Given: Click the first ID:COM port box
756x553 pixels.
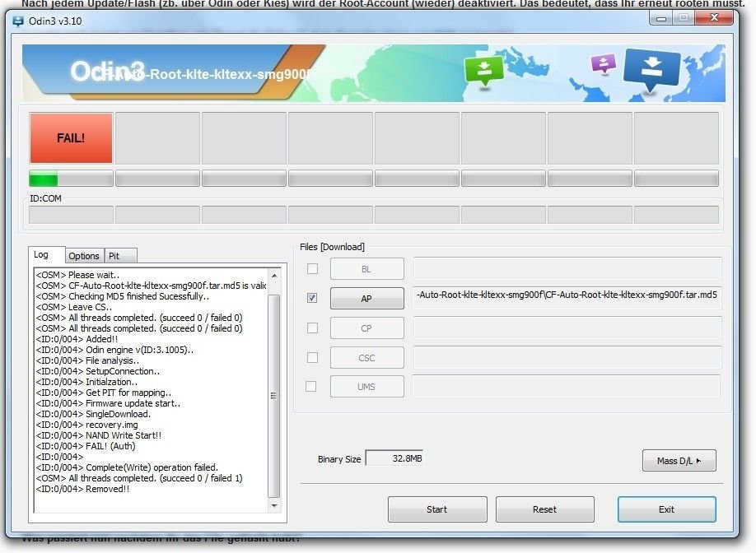Looking at the screenshot, I should 71,215.
